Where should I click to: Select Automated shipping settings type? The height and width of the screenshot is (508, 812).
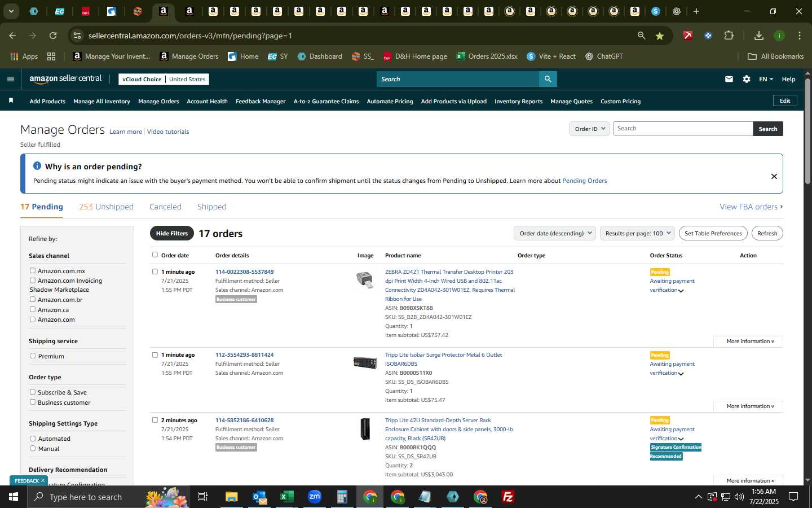[33, 439]
